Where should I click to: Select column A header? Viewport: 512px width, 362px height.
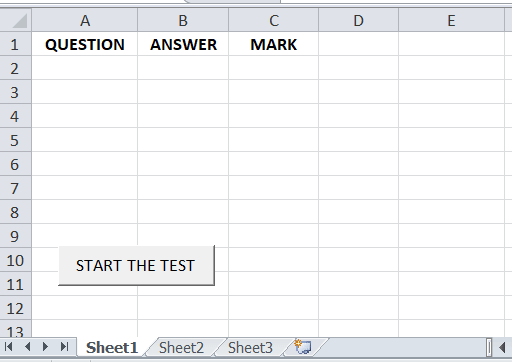tap(85, 20)
